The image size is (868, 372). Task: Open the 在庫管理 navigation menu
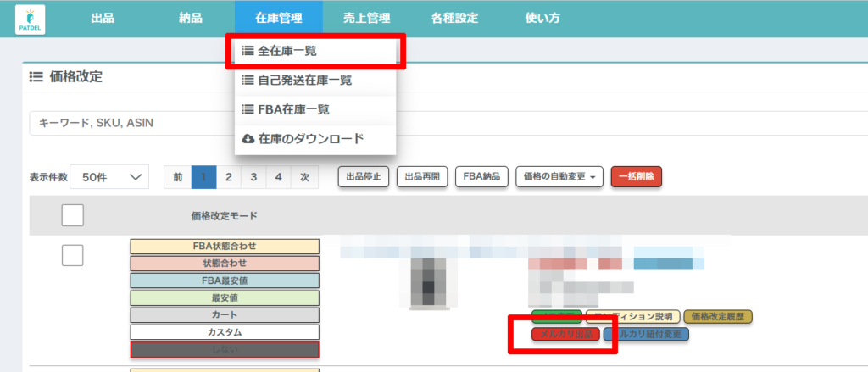[x=278, y=19]
